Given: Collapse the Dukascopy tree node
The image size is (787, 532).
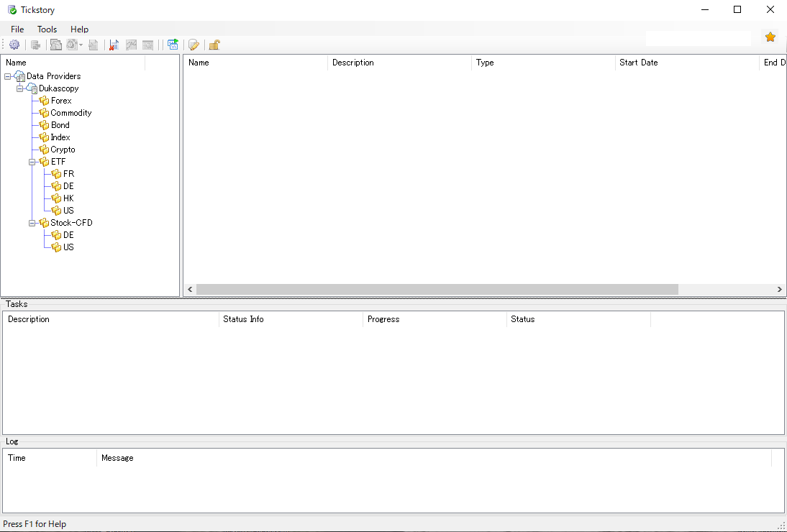Looking at the screenshot, I should (x=19, y=88).
